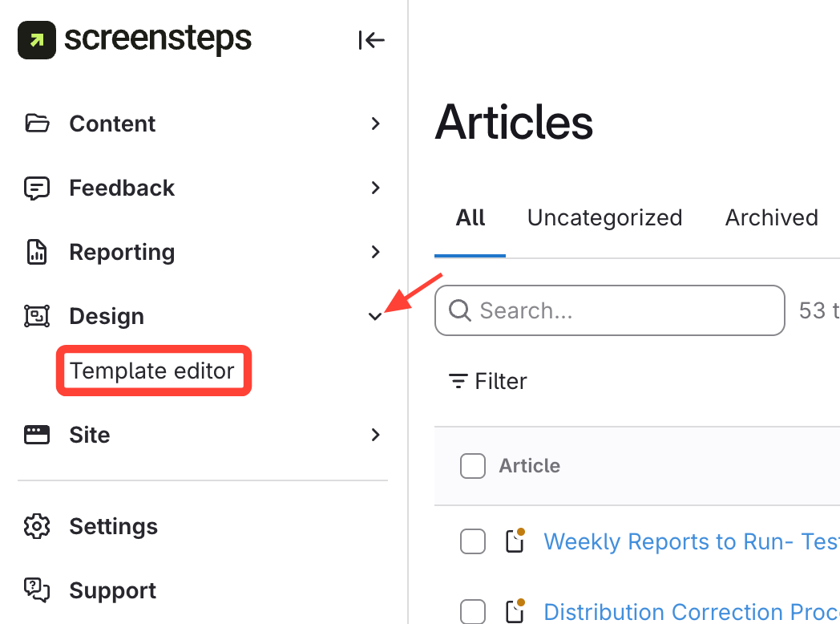Click the Support help chat icon
Image resolution: width=840 pixels, height=624 pixels.
37,590
